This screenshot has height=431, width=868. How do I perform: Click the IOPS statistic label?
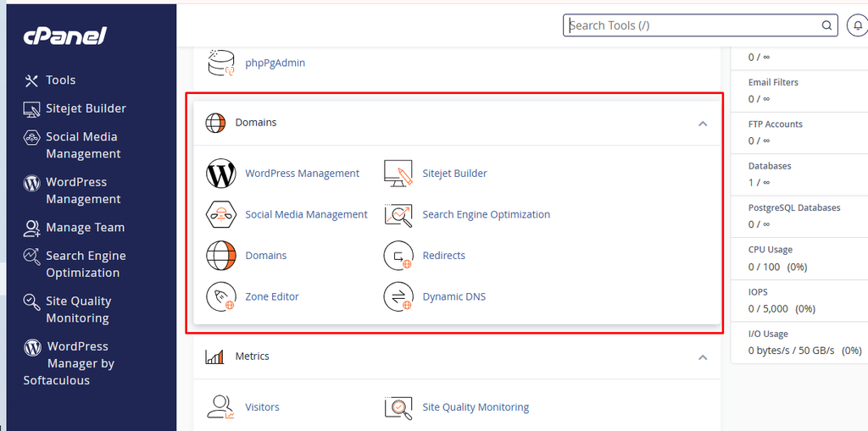coord(758,292)
